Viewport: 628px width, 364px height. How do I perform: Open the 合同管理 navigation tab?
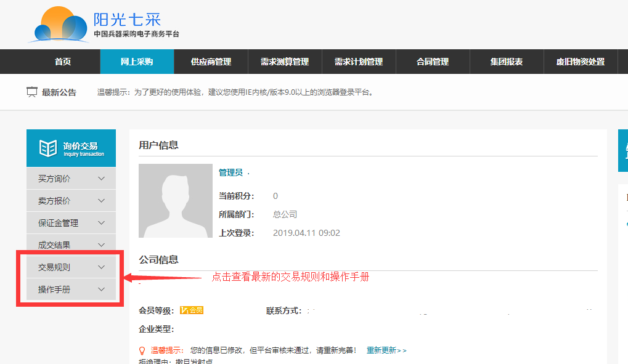pos(433,62)
